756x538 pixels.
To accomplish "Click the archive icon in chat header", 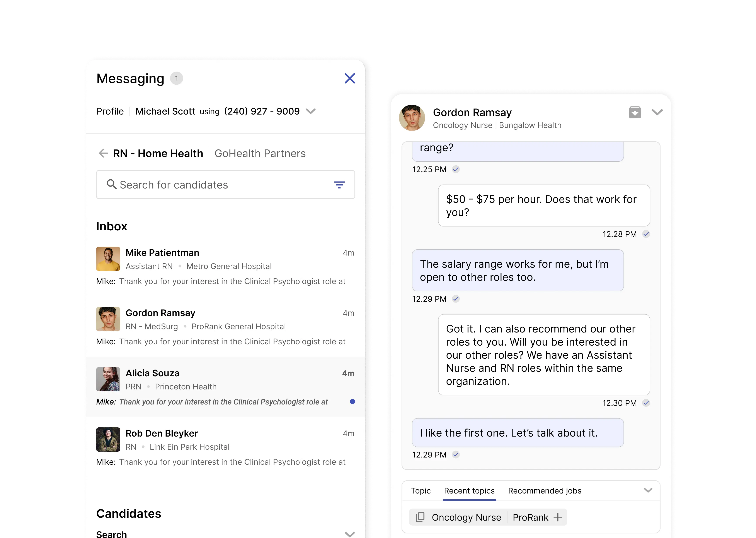I will tap(635, 112).
